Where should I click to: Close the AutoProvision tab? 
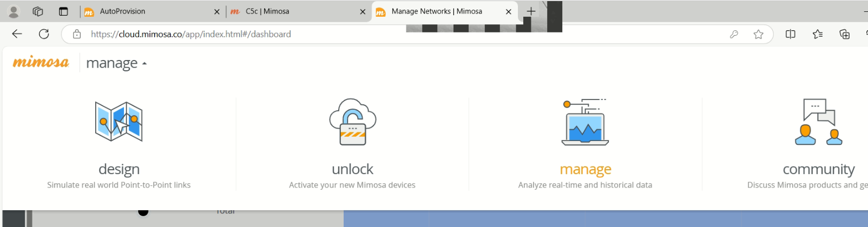217,11
